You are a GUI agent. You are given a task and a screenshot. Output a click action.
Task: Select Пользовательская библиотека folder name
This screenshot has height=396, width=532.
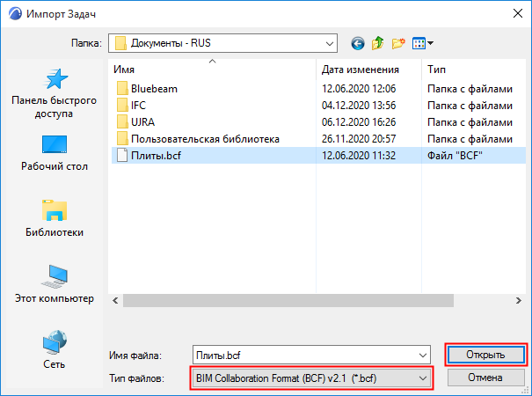[205, 139]
